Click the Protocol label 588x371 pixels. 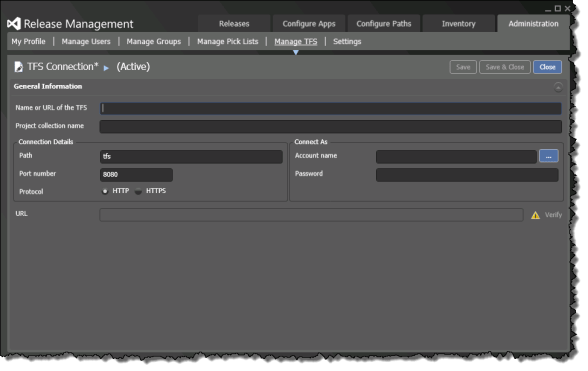click(x=31, y=192)
